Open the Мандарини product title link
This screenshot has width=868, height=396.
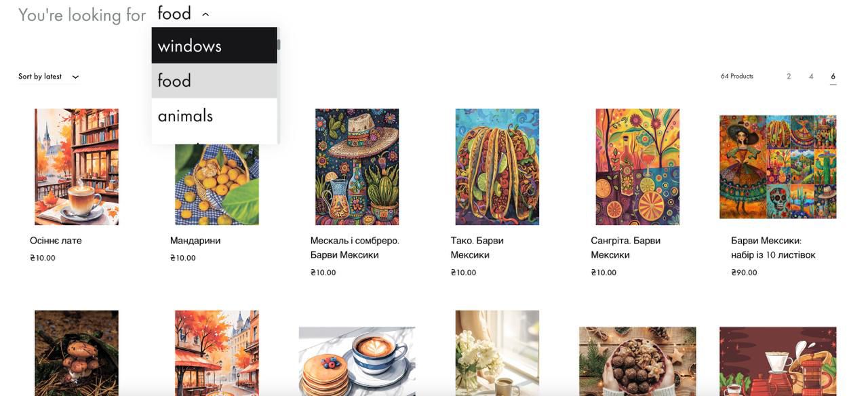[195, 241]
